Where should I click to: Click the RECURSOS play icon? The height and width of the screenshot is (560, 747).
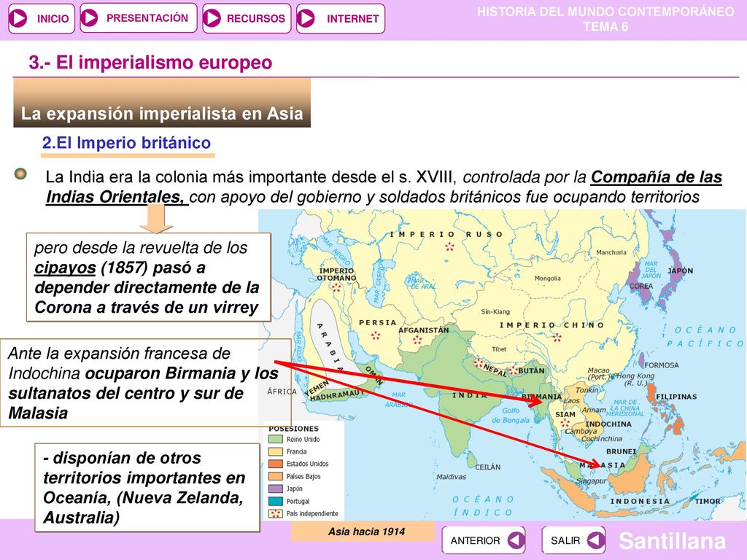click(x=212, y=18)
